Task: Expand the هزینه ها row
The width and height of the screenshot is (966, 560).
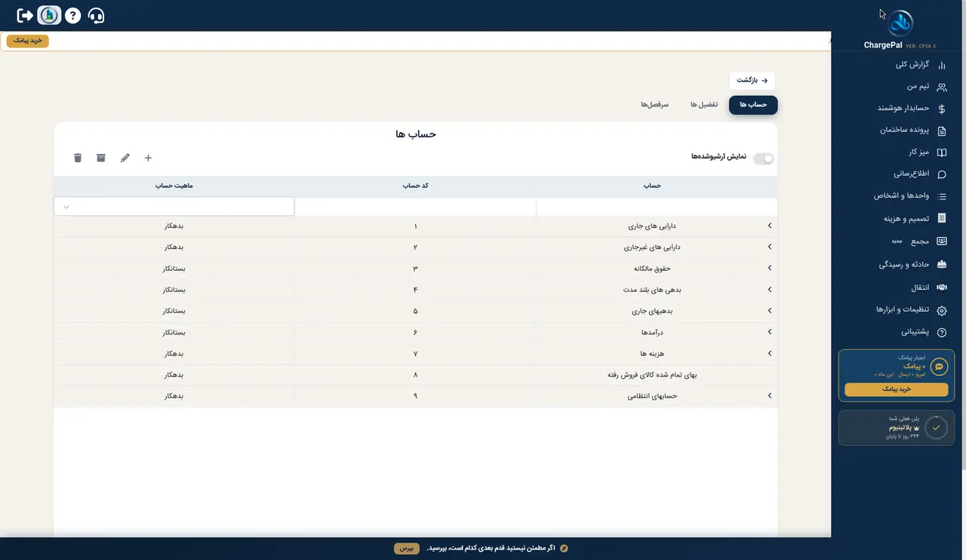Action: (770, 353)
